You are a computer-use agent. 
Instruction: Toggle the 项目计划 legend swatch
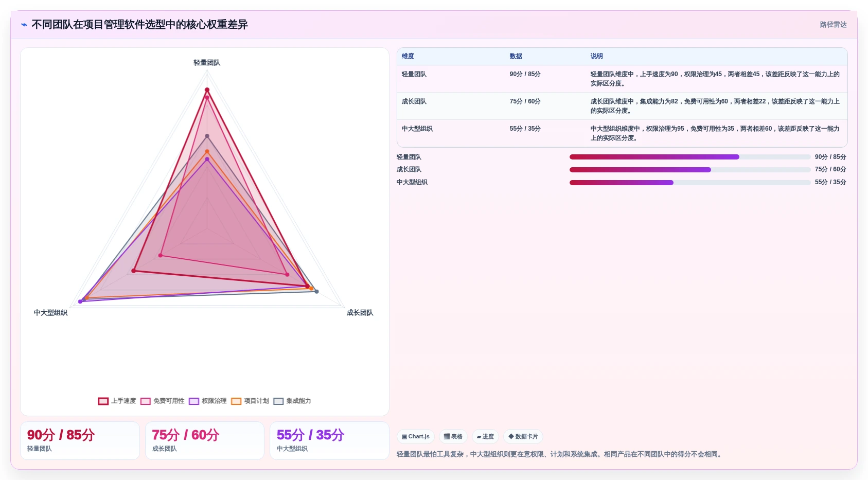tap(236, 401)
